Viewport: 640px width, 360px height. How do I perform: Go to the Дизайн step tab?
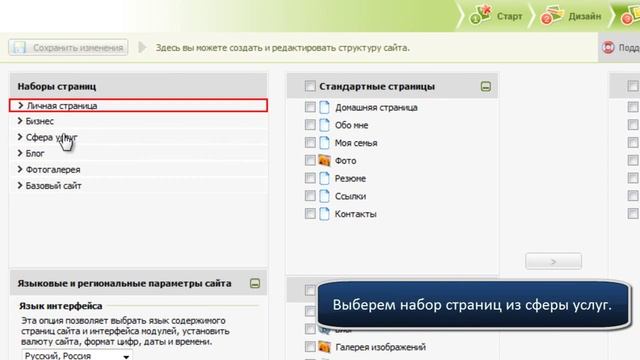point(571,16)
